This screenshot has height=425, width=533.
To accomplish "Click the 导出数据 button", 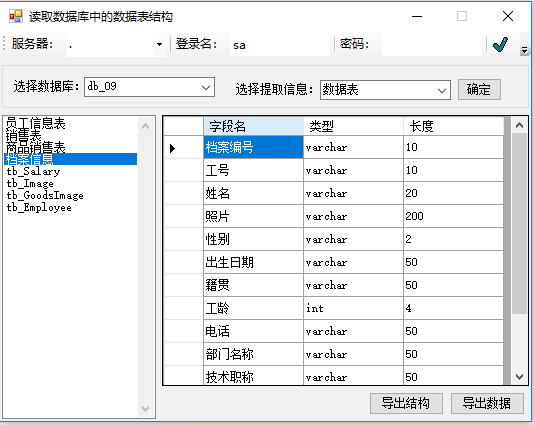I will 487,403.
